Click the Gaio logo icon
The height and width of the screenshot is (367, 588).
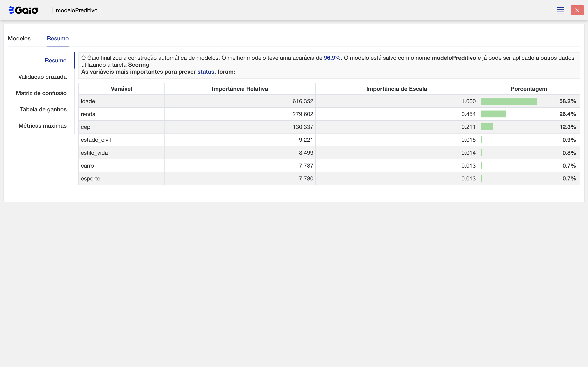click(x=23, y=10)
